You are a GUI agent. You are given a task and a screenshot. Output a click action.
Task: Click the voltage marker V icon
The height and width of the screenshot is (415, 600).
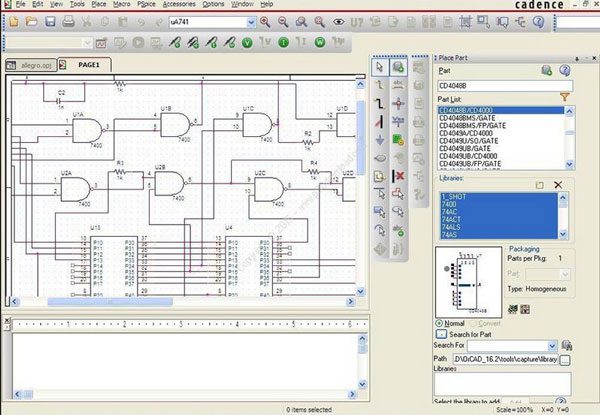247,42
